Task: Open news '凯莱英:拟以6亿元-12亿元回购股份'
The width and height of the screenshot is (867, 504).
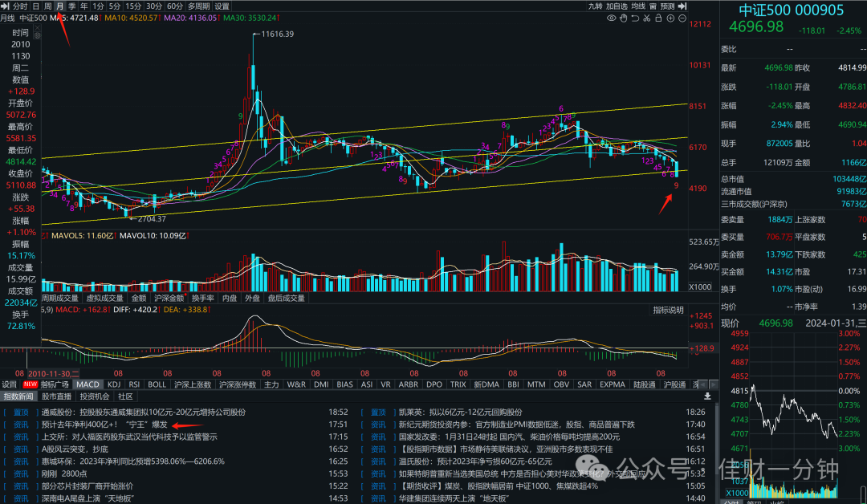Action: (461, 413)
